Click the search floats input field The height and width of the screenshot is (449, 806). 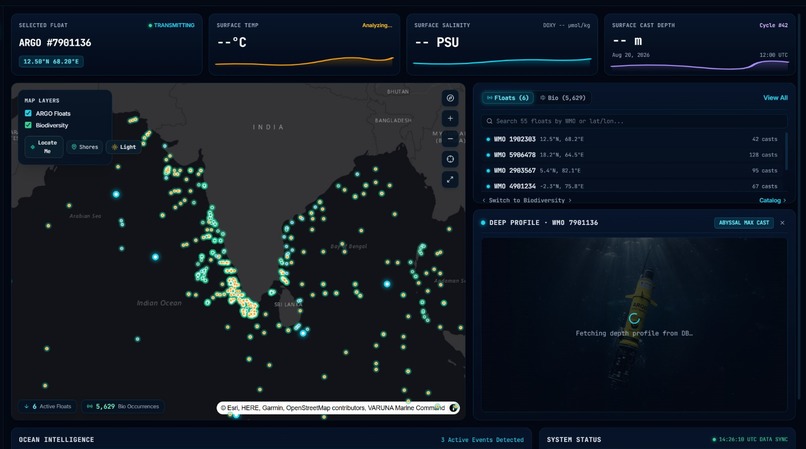pos(634,121)
